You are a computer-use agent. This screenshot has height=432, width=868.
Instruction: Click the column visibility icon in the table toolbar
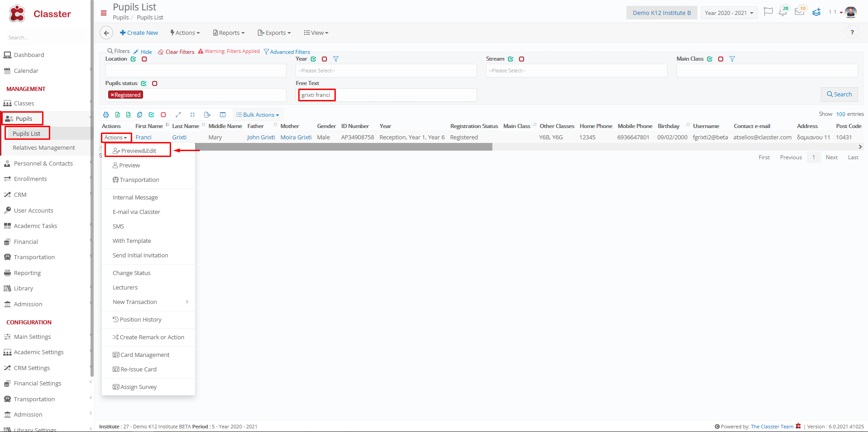(x=223, y=115)
